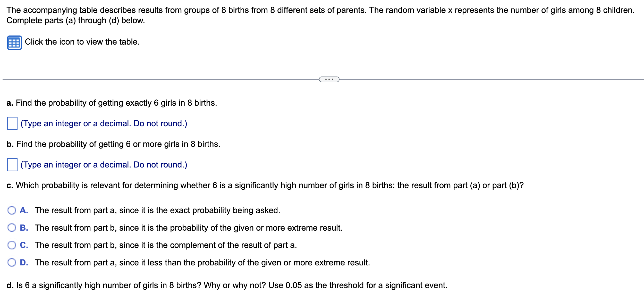The height and width of the screenshot is (302, 644).
Task: Click the 'Click the icon to view the table' text
Action: pyautogui.click(x=82, y=42)
